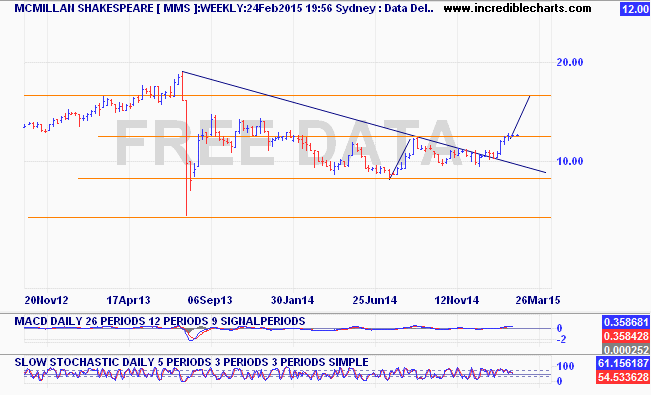Click the 17Apr13 date axis label

tap(128, 300)
